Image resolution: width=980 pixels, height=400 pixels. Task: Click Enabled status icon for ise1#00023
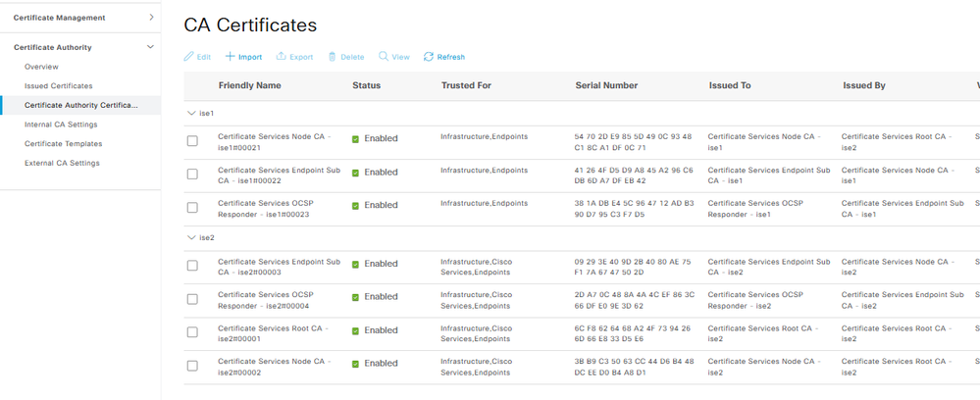pos(356,206)
